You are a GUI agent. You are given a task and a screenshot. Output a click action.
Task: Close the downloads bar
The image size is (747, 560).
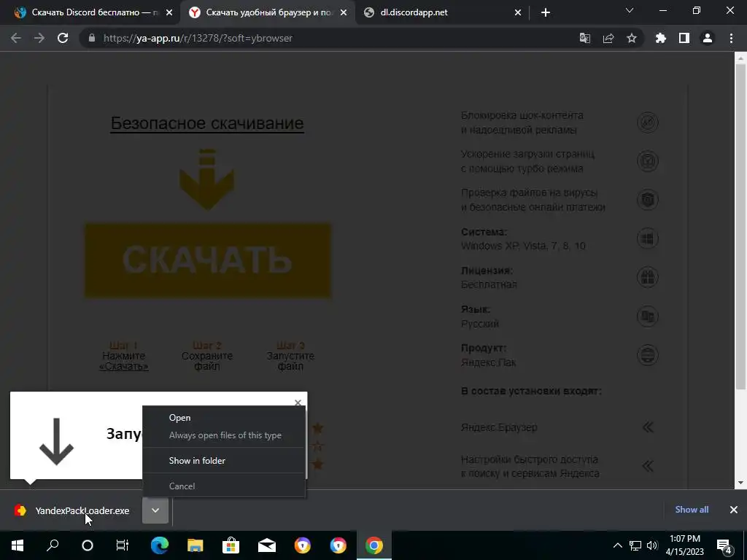734,510
